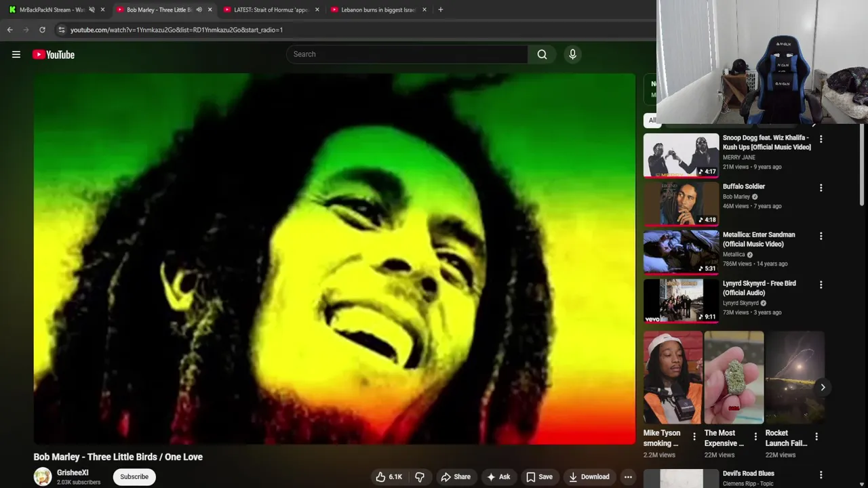868x488 pixels.
Task: Open options for Mike Tyson Short
Action: click(694, 436)
